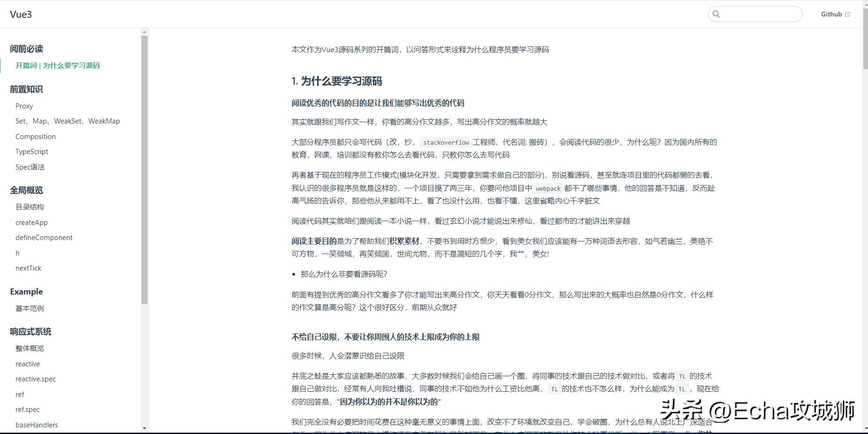This screenshot has width=868, height=434.
Task: View the 目录结构 section
Action: [30, 207]
